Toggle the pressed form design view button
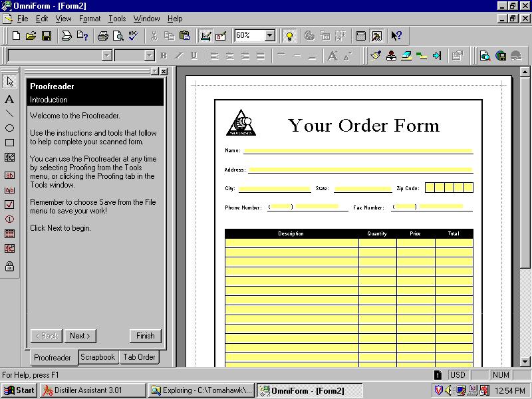This screenshot has width=532, height=399. click(205, 36)
